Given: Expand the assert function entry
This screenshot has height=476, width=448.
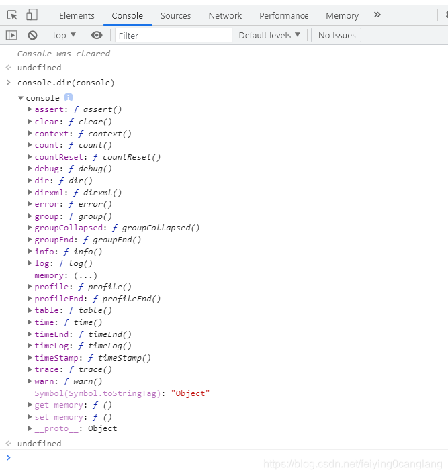Looking at the screenshot, I should [30, 109].
